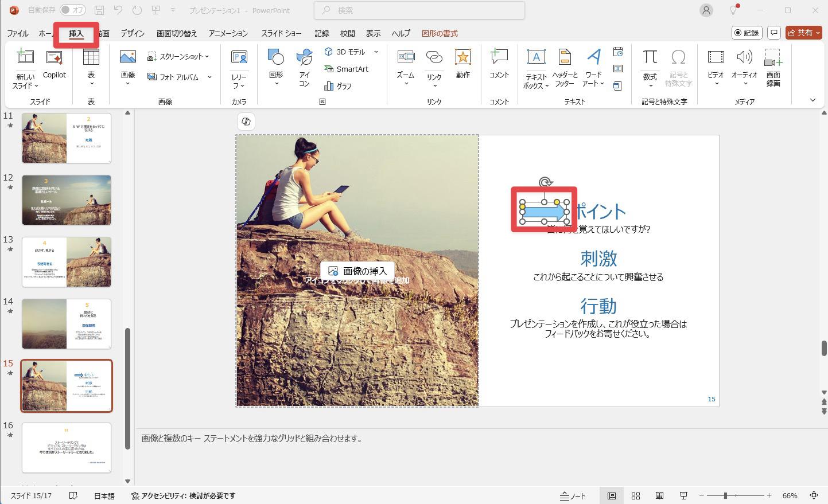Viewport: 828px width, 504px height.
Task: Switch to Transitions (画面切り替え) tab
Action: pyautogui.click(x=177, y=33)
